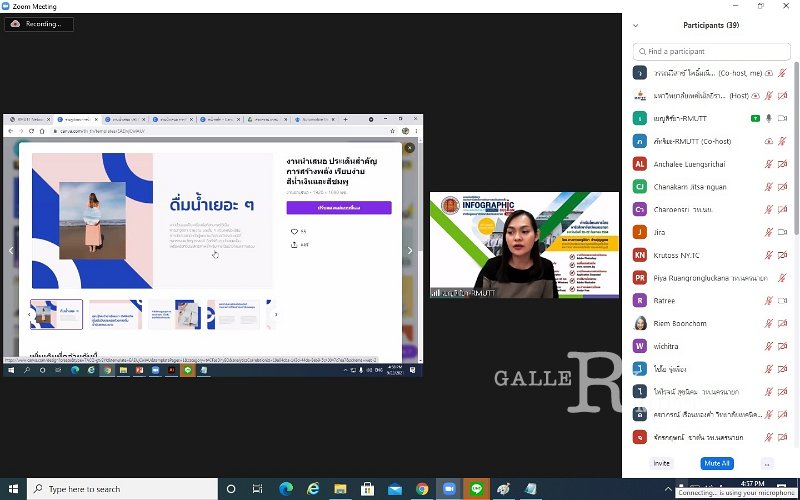The image size is (800, 500).
Task: Open Zoom from the Windows taskbar
Action: click(449, 489)
